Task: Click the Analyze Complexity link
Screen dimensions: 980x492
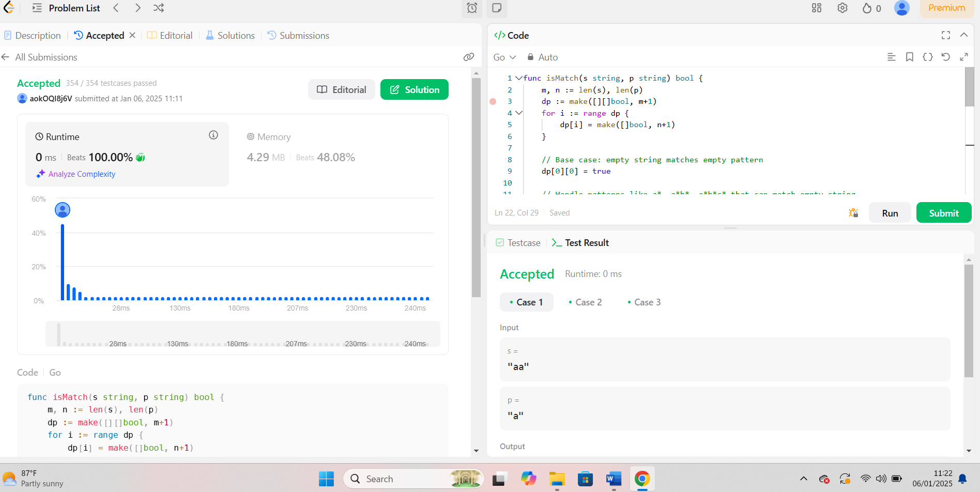Action: tap(82, 174)
